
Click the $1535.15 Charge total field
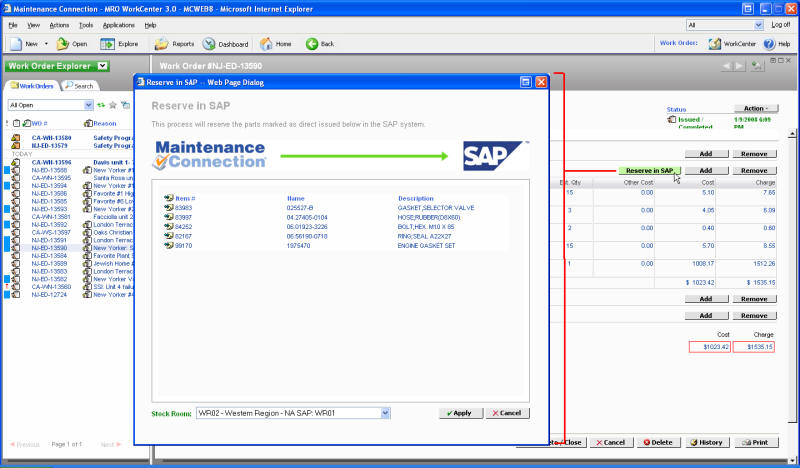754,347
